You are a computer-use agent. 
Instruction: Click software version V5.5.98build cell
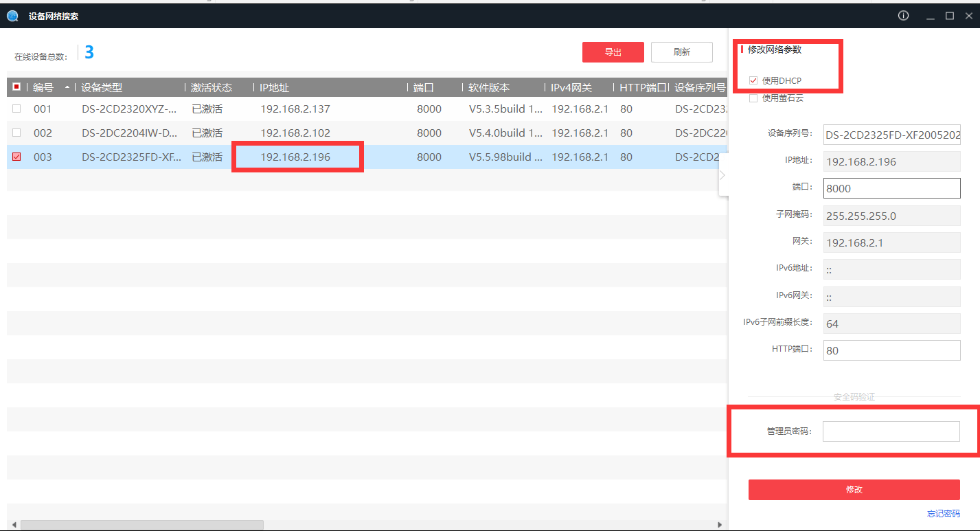tap(506, 157)
